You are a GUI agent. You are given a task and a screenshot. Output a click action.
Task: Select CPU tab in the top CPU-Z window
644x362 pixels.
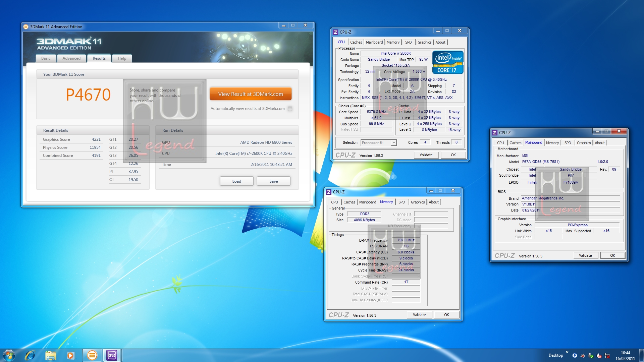click(x=341, y=42)
